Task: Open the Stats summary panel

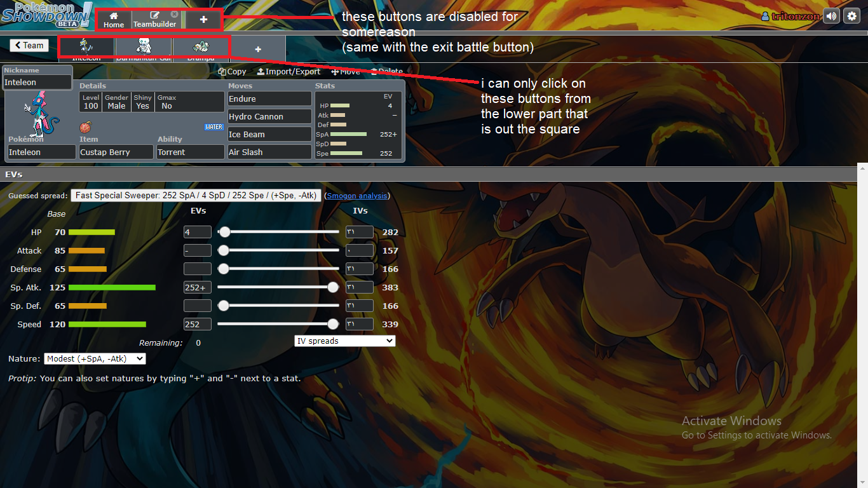Action: [x=358, y=125]
